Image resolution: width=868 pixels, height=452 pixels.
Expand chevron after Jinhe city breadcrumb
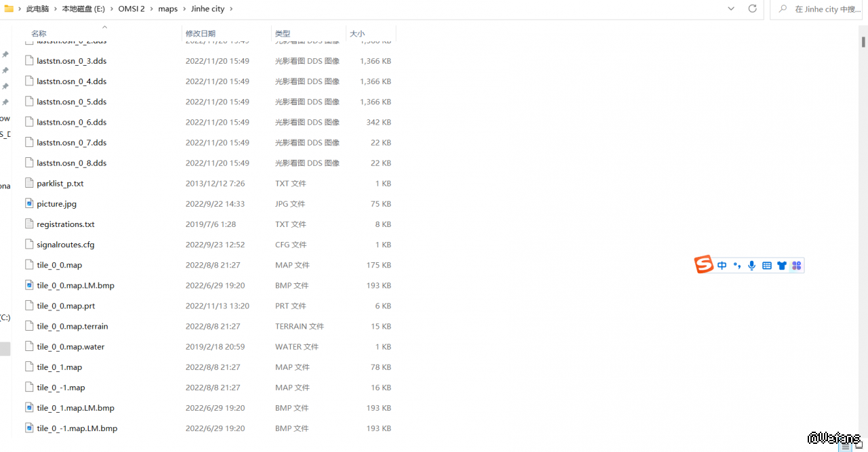231,9
